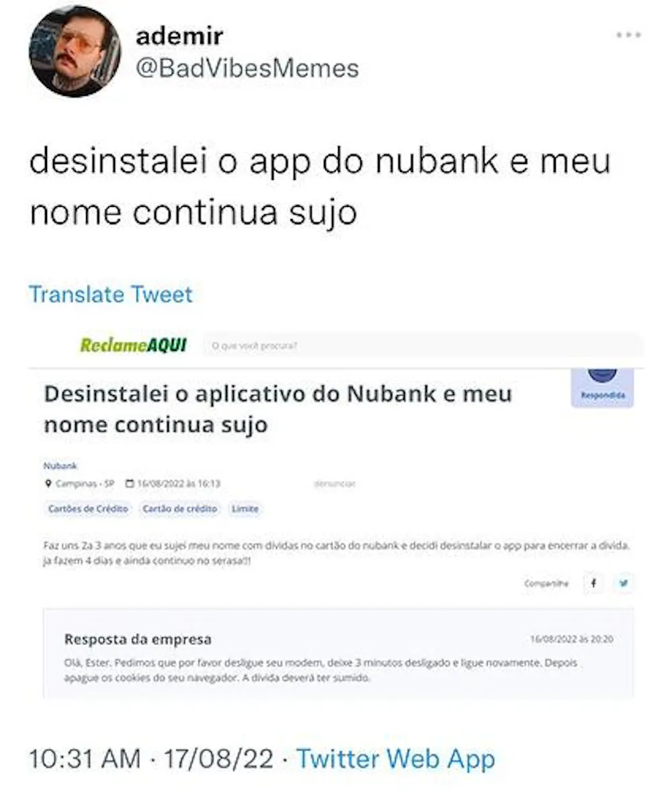Open the Nubank company link

coord(60,466)
